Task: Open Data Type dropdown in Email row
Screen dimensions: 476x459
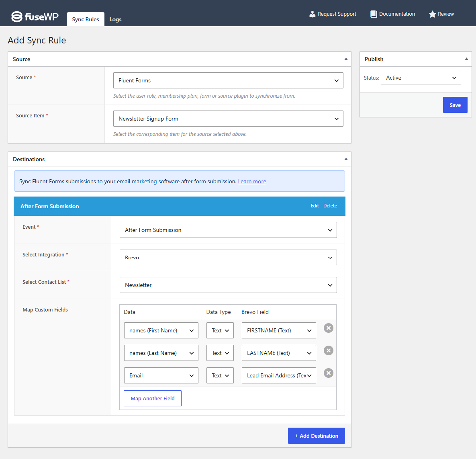Action: point(220,375)
